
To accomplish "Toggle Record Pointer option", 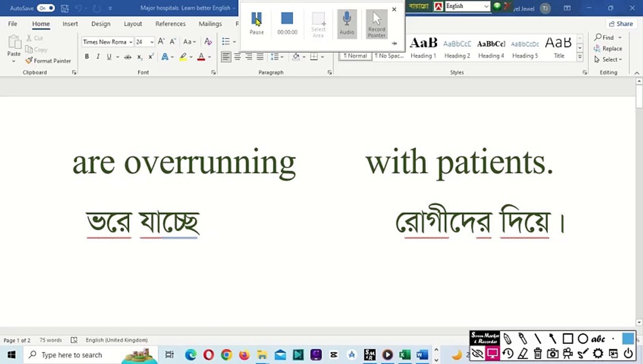I will click(x=377, y=23).
